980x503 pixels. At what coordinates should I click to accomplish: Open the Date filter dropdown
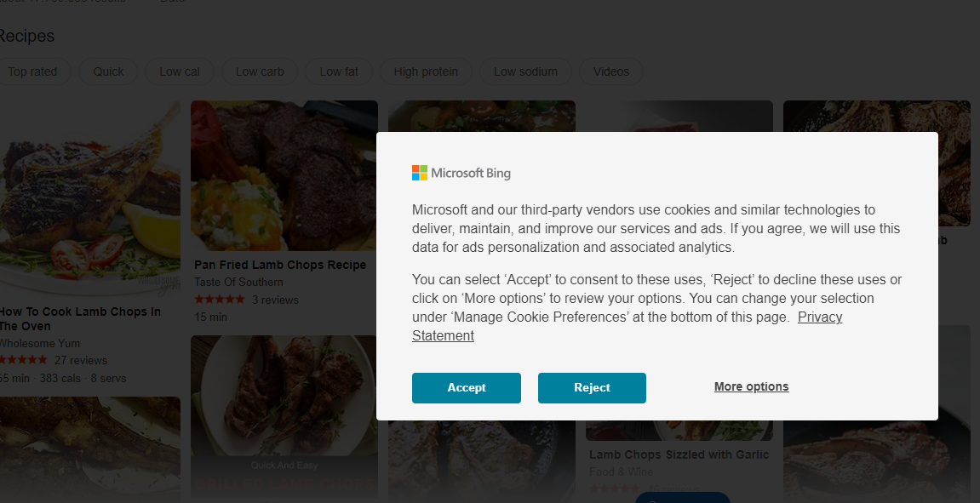(172, 2)
